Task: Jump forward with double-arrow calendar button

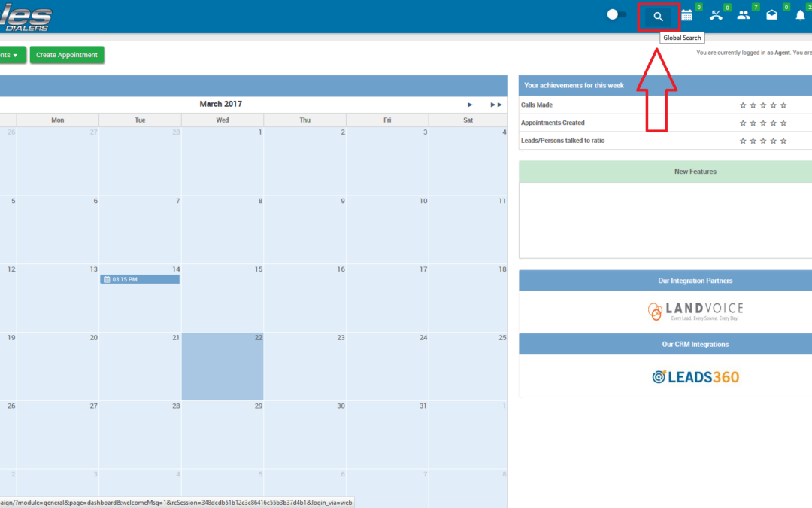Action: [496, 105]
